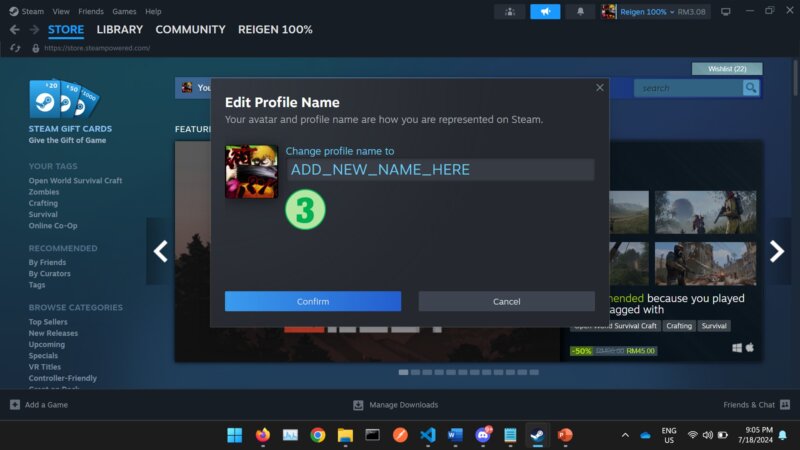Open Microsoft Word from the taskbar
This screenshot has width=800, height=450.
[455, 435]
